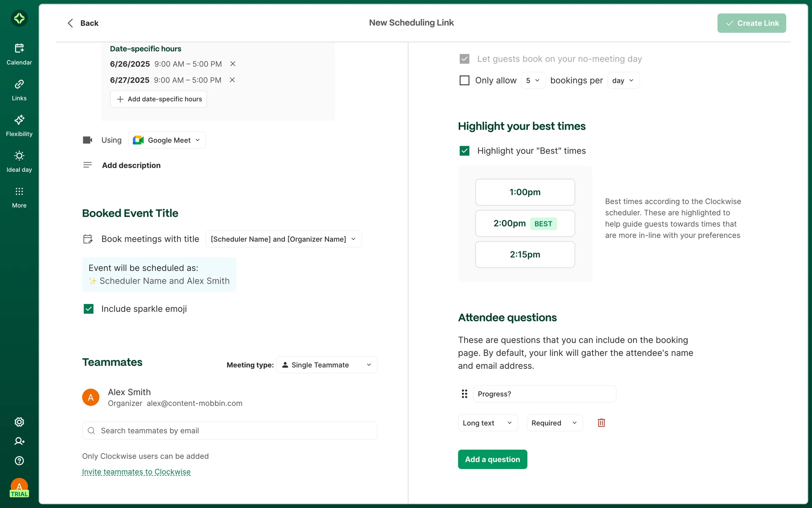Click the invite user icon in sidebar

tap(19, 441)
